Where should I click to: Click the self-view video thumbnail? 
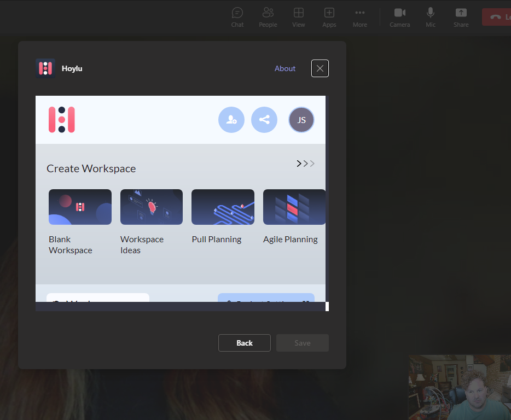click(460, 387)
